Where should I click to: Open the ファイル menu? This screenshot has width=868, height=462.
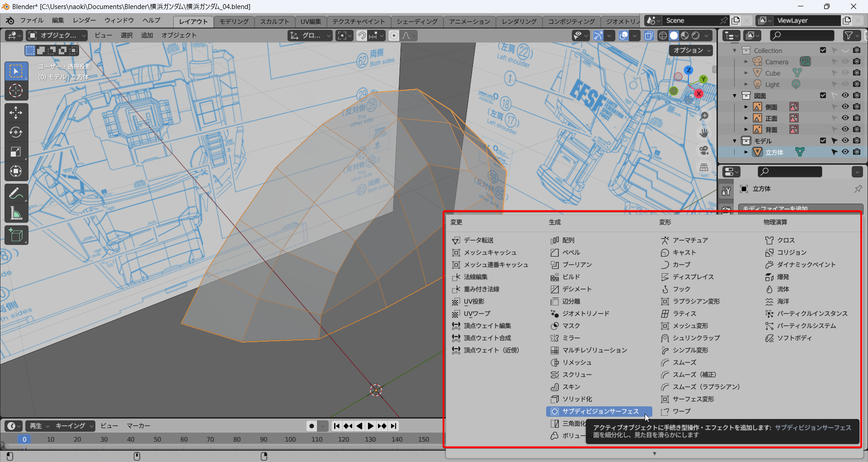pos(32,20)
